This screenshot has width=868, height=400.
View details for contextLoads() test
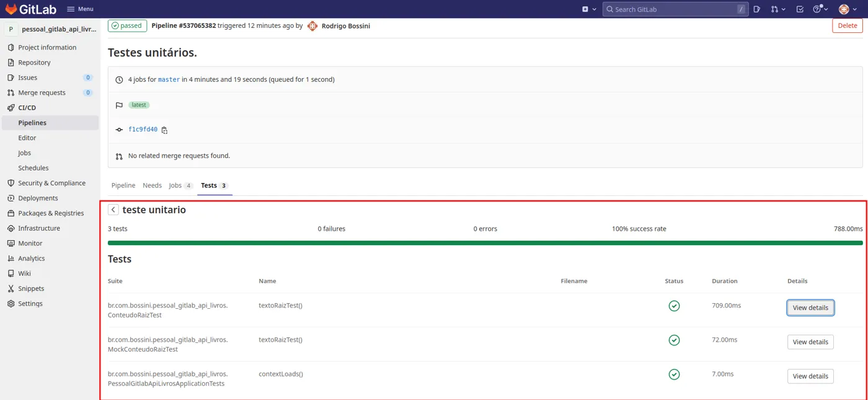click(x=810, y=376)
